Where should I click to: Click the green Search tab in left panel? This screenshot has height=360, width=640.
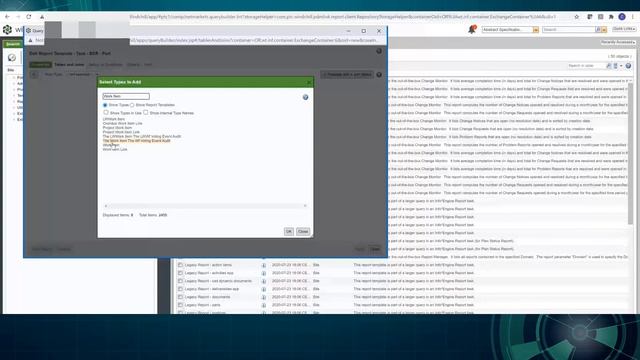click(13, 44)
